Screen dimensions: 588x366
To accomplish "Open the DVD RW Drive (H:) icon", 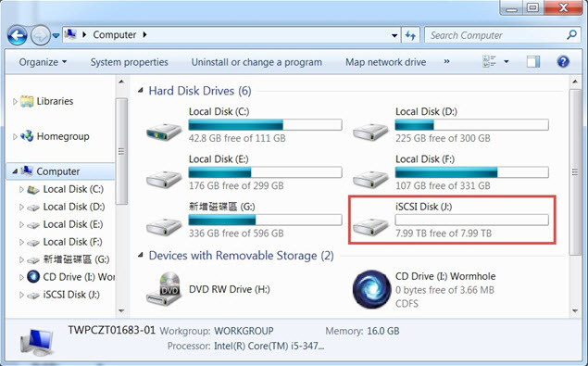I will [x=164, y=289].
